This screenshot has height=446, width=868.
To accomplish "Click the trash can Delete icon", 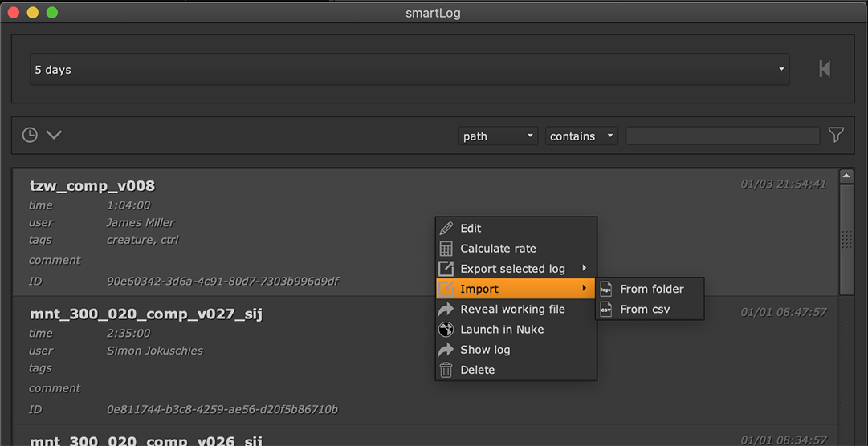I will (446, 370).
